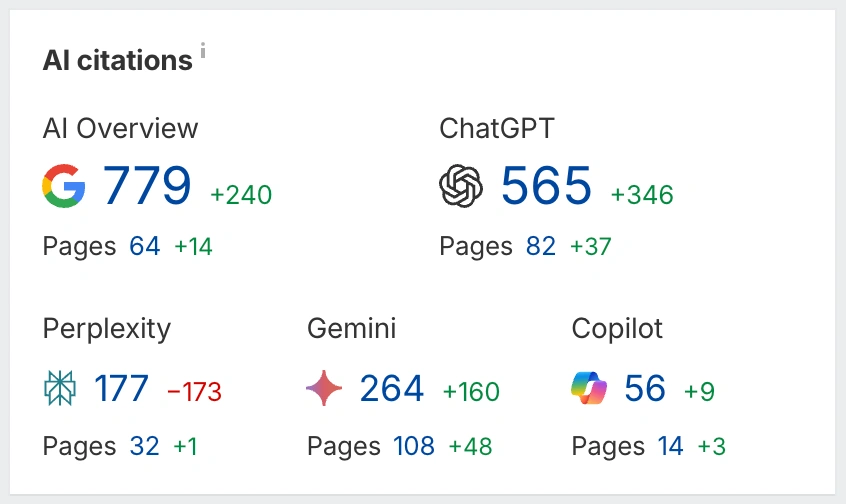
Task: Click the ChatGPT logo icon
Action: pyautogui.click(x=461, y=187)
